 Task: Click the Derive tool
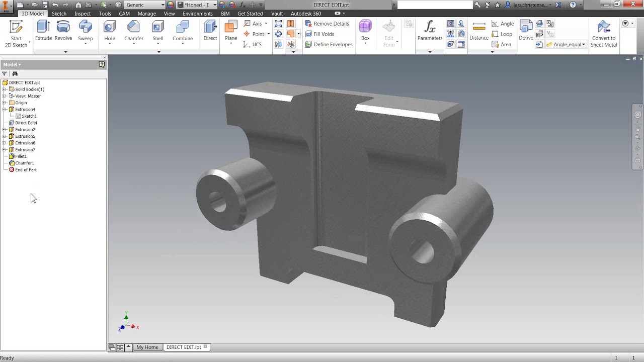526,31
